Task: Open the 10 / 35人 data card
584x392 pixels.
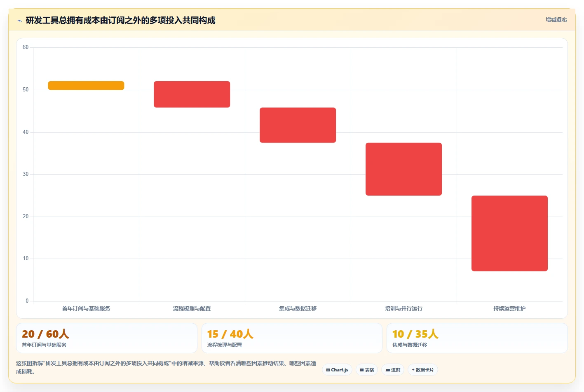Action: click(477, 338)
